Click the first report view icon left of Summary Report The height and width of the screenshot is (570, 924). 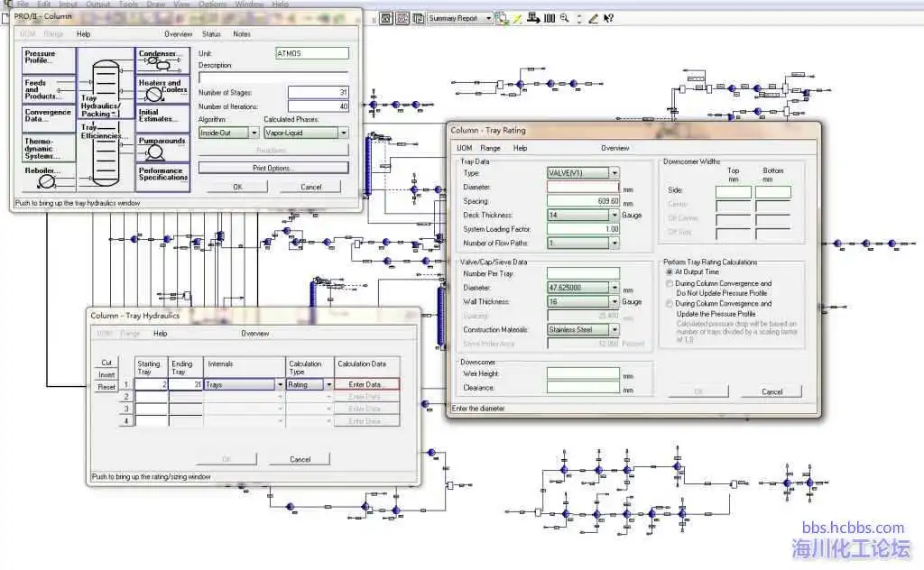(x=386, y=18)
